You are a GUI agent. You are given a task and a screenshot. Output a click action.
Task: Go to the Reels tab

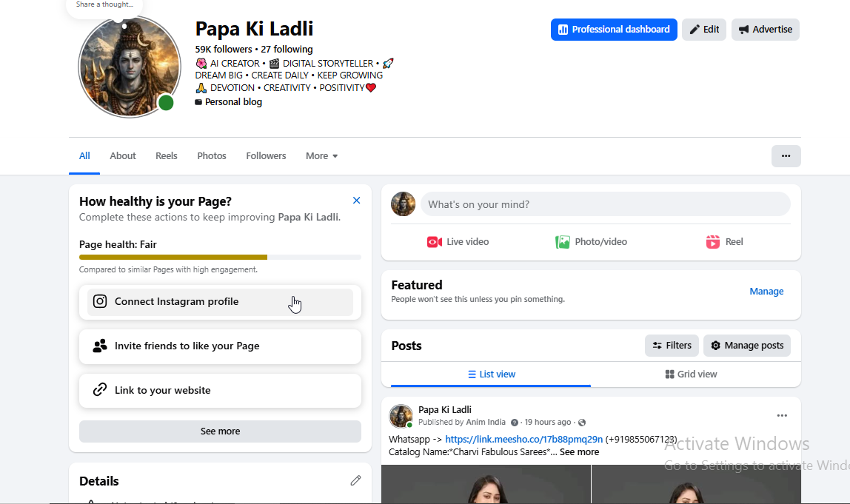pyautogui.click(x=167, y=156)
